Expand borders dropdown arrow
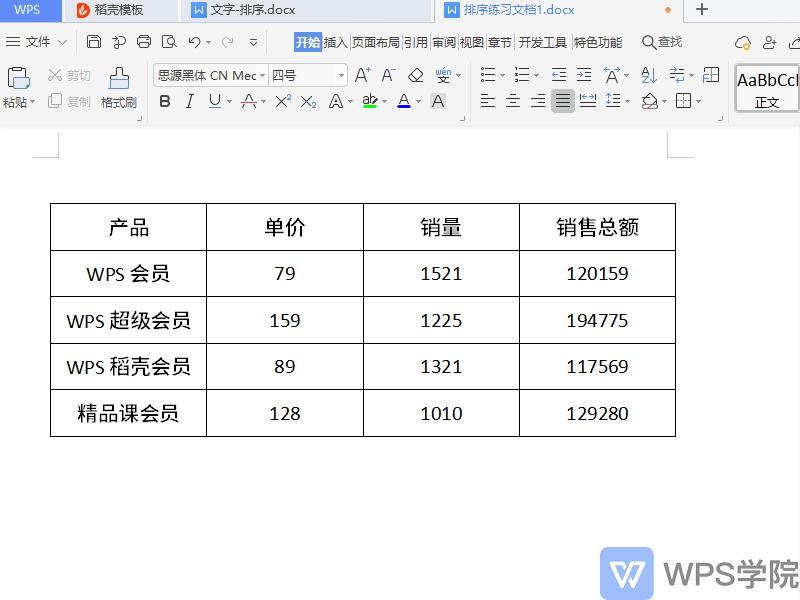 click(698, 102)
